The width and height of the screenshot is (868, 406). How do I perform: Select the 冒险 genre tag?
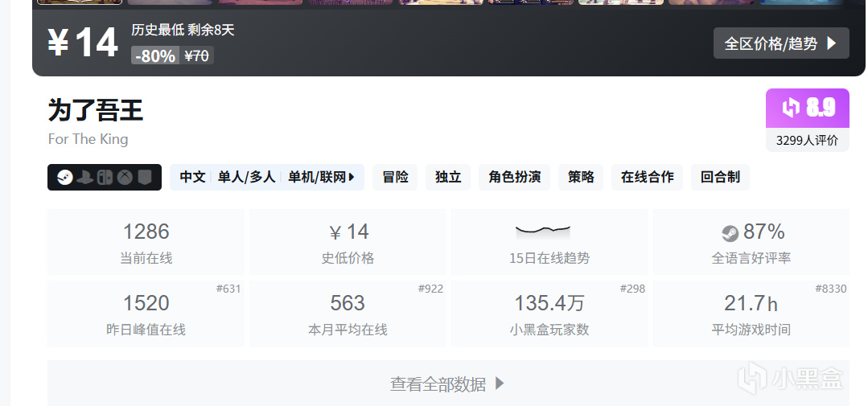pos(395,177)
